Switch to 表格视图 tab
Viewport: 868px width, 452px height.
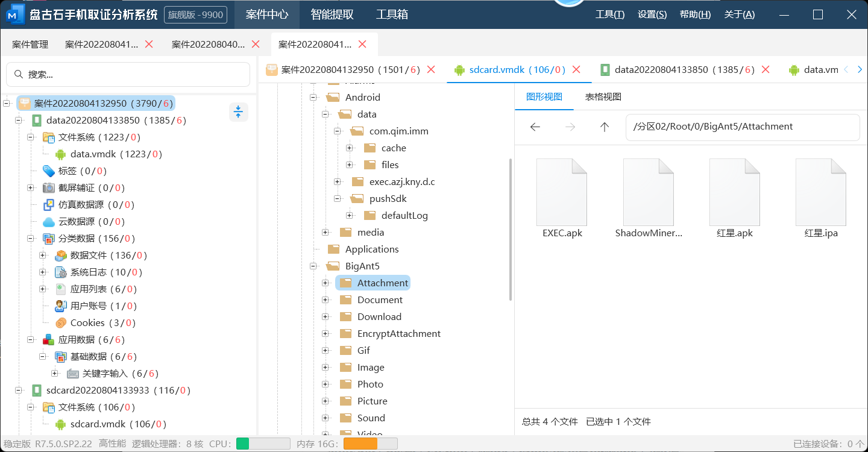click(x=603, y=97)
